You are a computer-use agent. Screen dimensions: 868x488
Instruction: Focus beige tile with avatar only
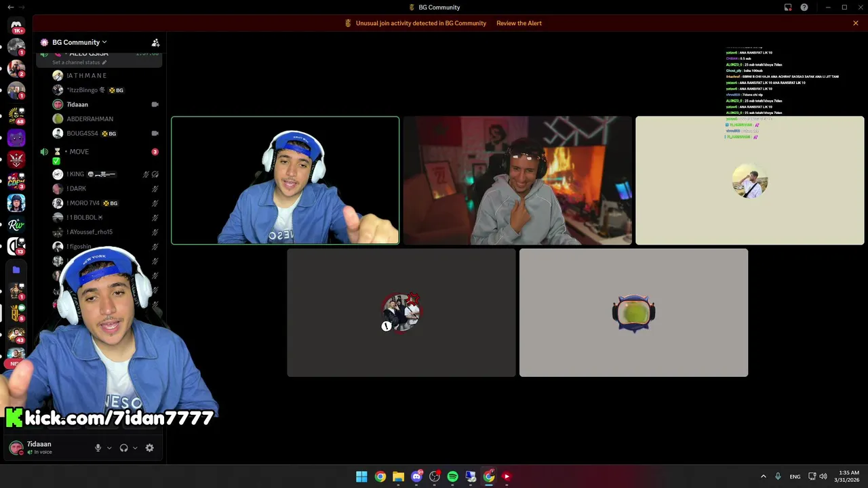click(x=750, y=180)
